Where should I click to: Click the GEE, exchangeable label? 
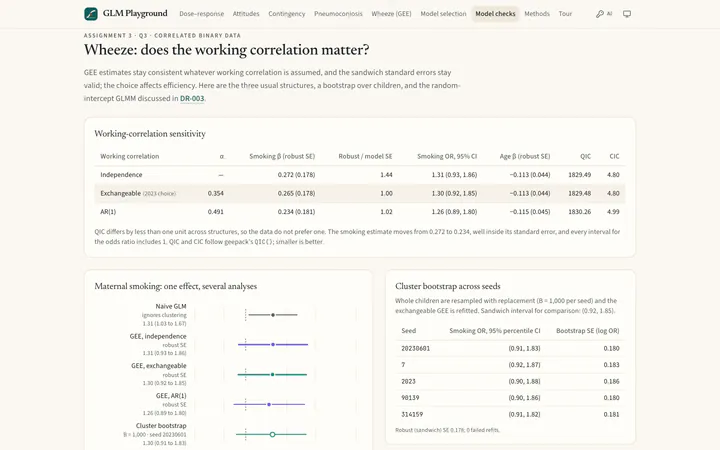tap(159, 366)
